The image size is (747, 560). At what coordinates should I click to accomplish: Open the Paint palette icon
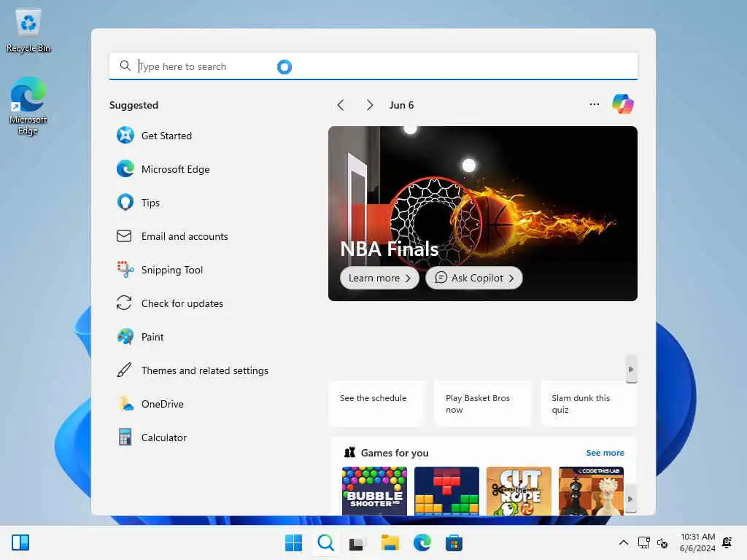click(x=125, y=337)
